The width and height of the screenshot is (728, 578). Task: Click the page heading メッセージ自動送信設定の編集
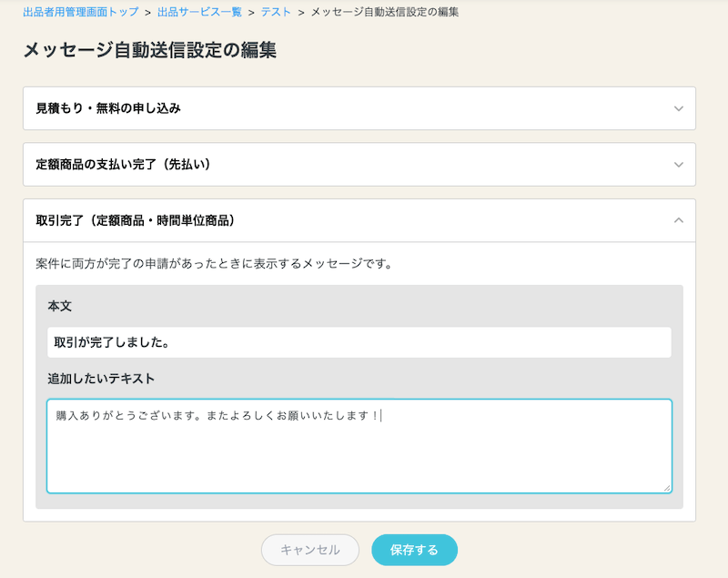149,50
